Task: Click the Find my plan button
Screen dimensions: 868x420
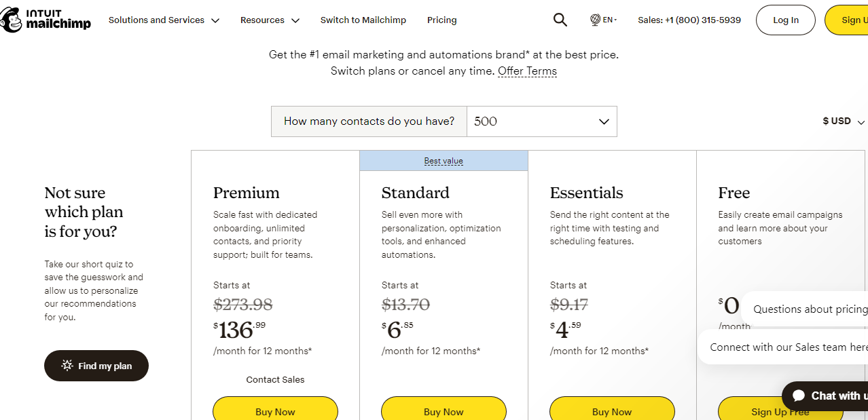Action: (96, 366)
